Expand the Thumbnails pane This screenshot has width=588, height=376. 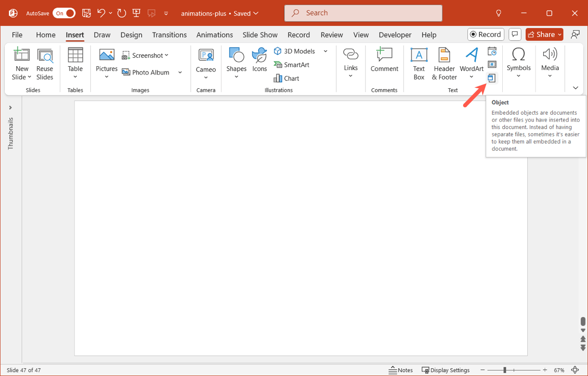10,108
